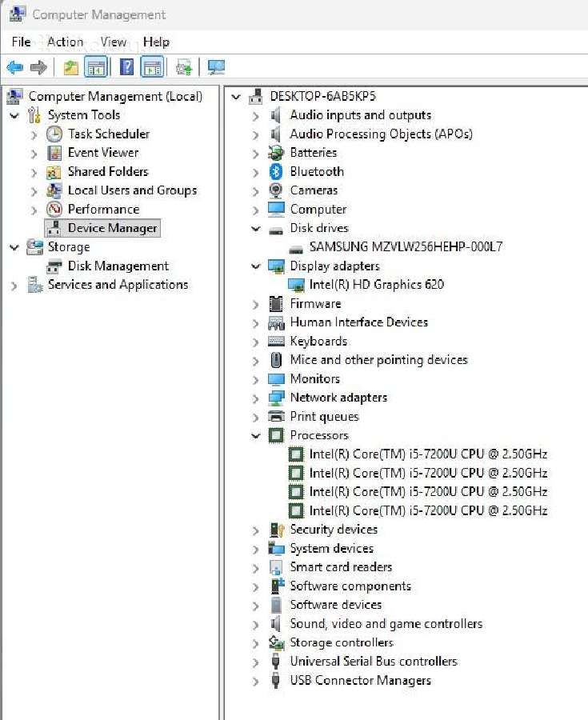Click the Cameras webcam icon

click(276, 190)
